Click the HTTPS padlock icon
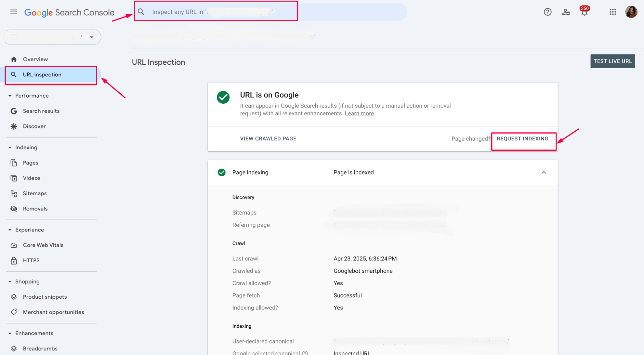This screenshot has width=644, height=355. [14, 260]
